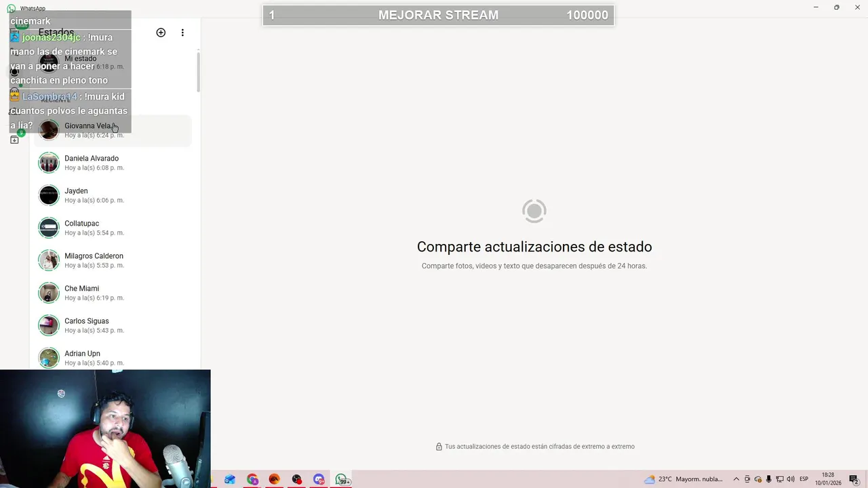The height and width of the screenshot is (488, 868).
Task: Switch keyboard language via ESP indicator
Action: click(804, 479)
